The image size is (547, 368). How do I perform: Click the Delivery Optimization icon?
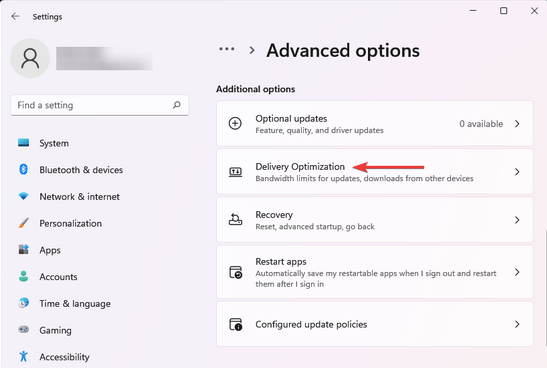pos(235,171)
